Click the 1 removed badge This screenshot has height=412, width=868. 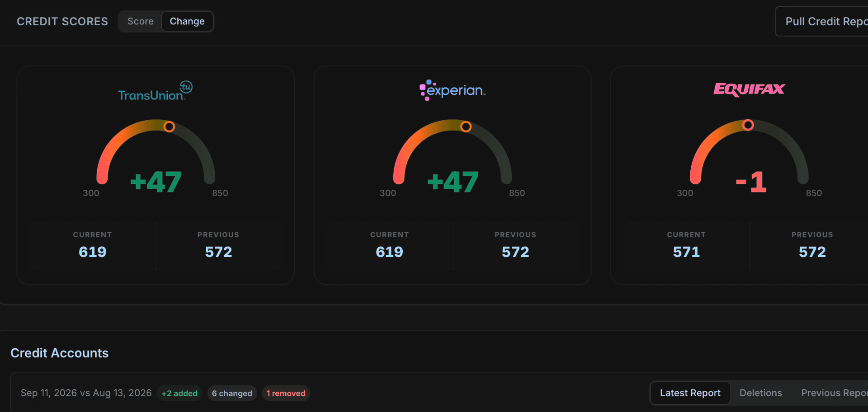pyautogui.click(x=286, y=393)
